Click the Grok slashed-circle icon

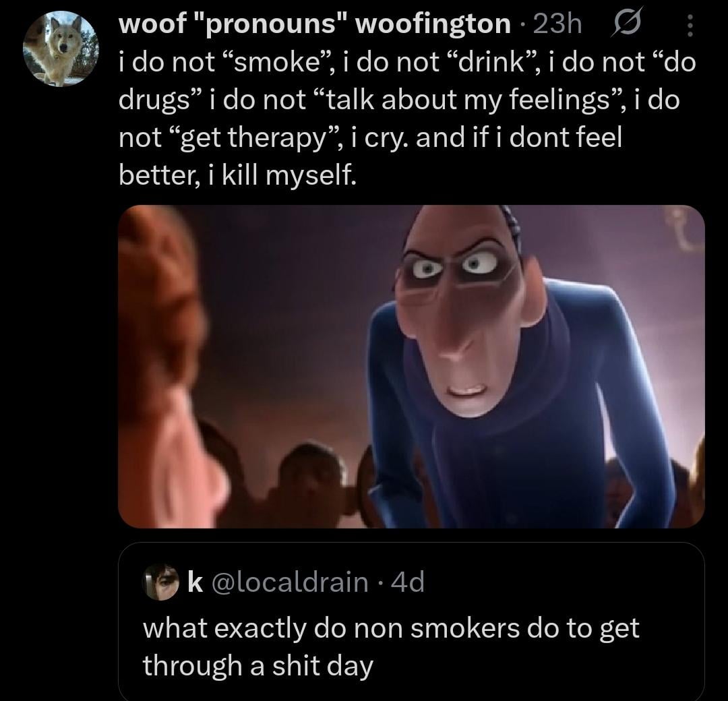pos(628,24)
